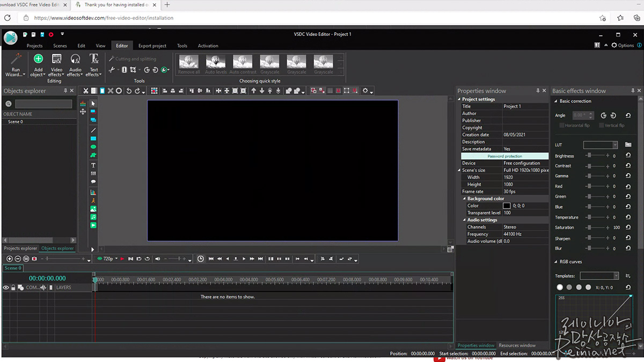Open the Scenes ribbon tab

pos(60,46)
